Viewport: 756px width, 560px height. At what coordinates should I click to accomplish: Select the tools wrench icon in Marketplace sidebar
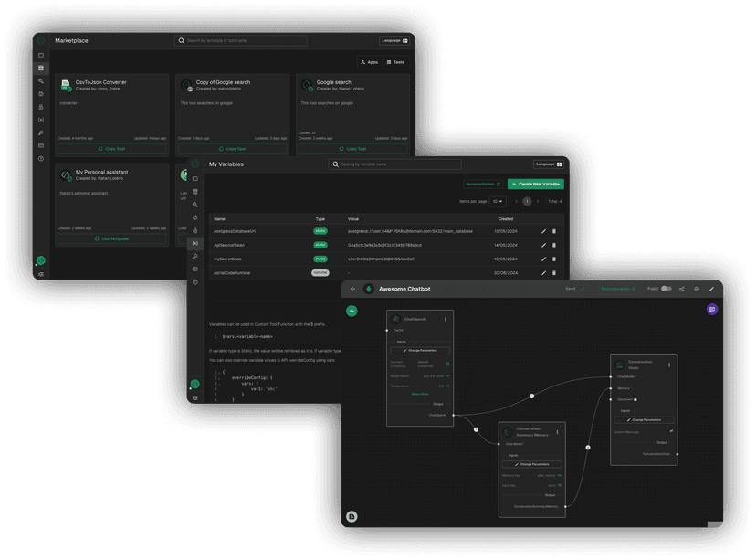click(41, 81)
